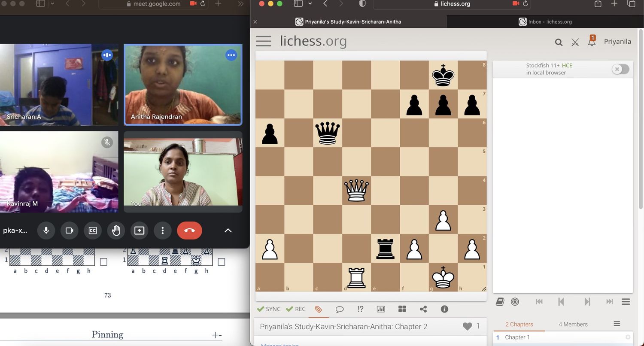
Task: Select the Priyanila's Study browser tab
Action: click(348, 21)
